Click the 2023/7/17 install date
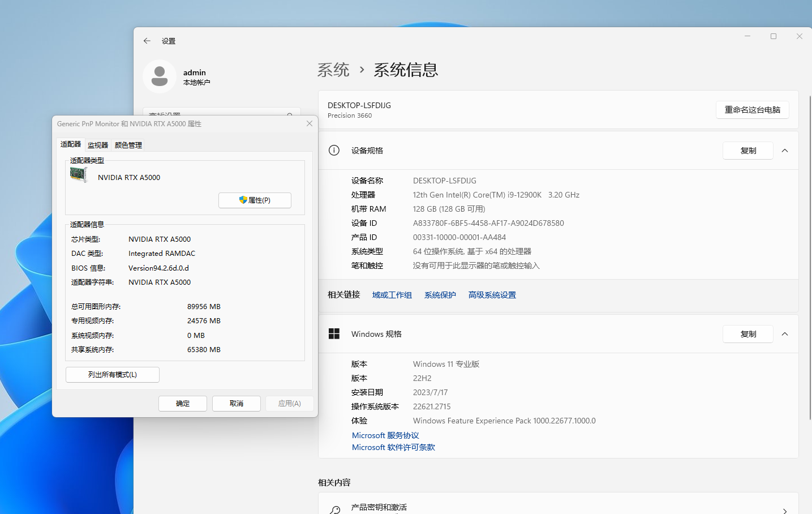The width and height of the screenshot is (812, 514). (x=430, y=392)
